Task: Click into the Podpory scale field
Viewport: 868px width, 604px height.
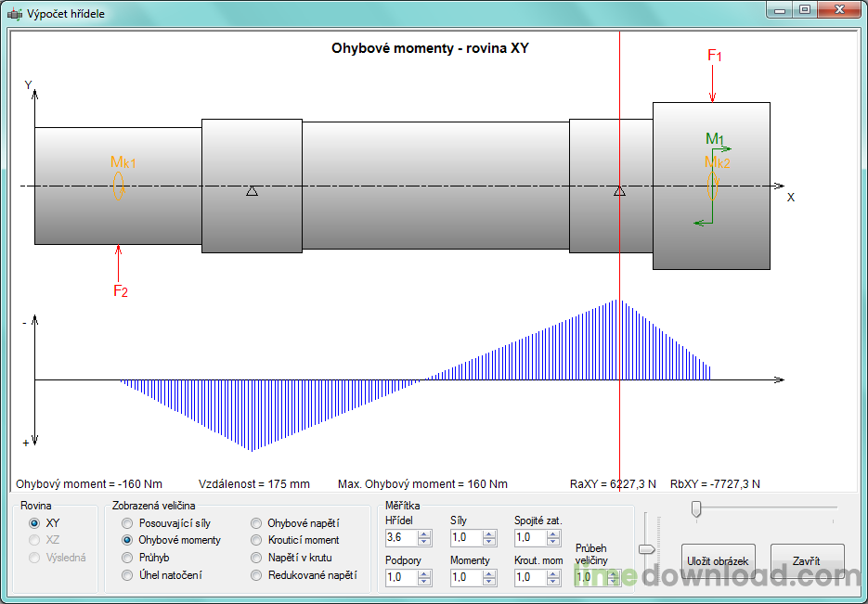Action: tap(401, 577)
